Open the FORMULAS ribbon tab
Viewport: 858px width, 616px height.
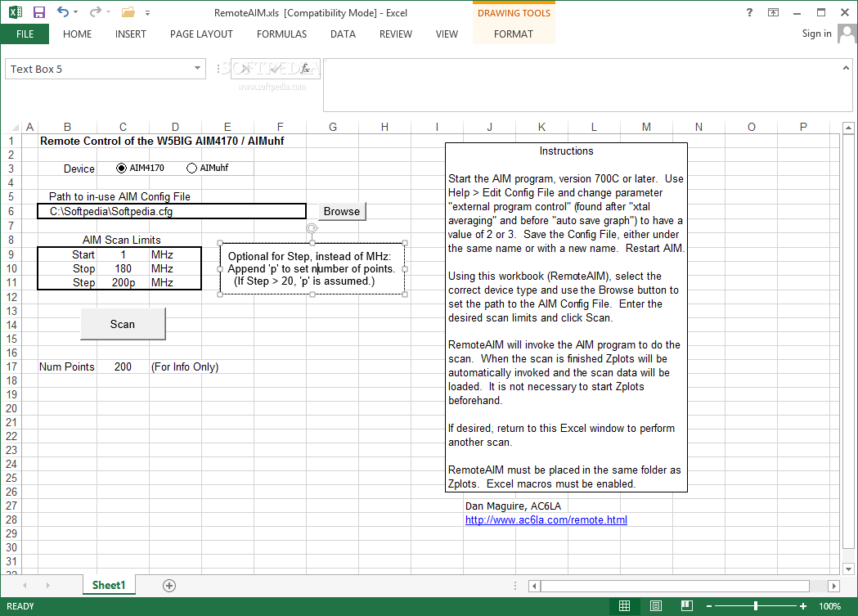(x=282, y=34)
